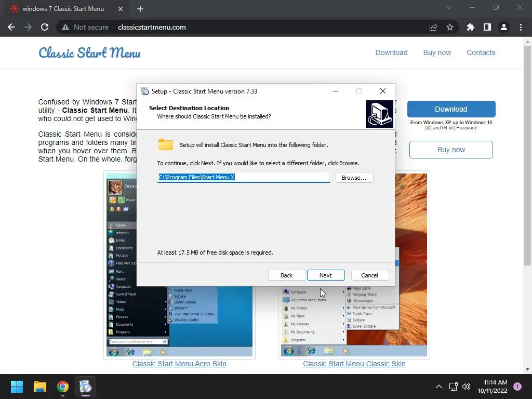
Task: Select the windows 7 Classic Start Menu tab
Action: (x=63, y=9)
